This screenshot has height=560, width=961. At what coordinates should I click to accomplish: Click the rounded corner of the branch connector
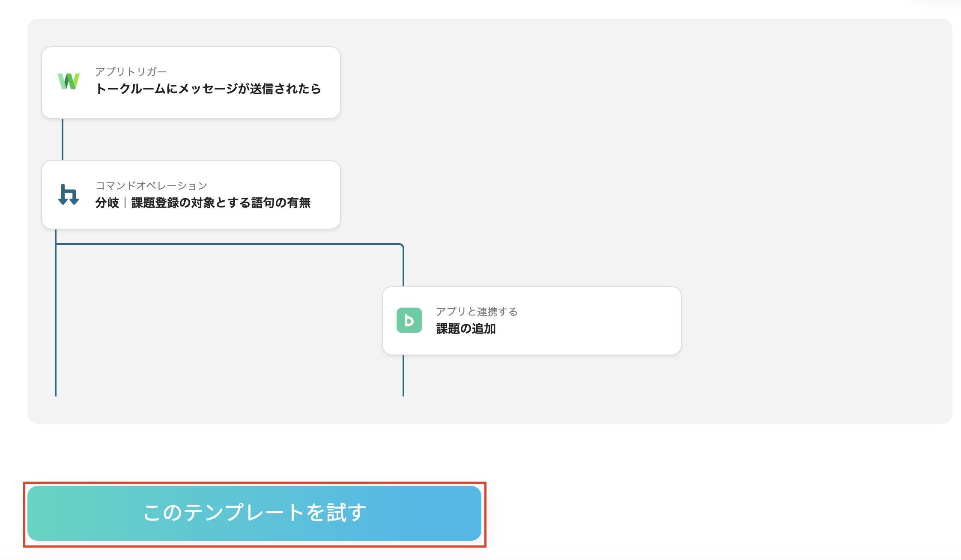click(x=402, y=246)
